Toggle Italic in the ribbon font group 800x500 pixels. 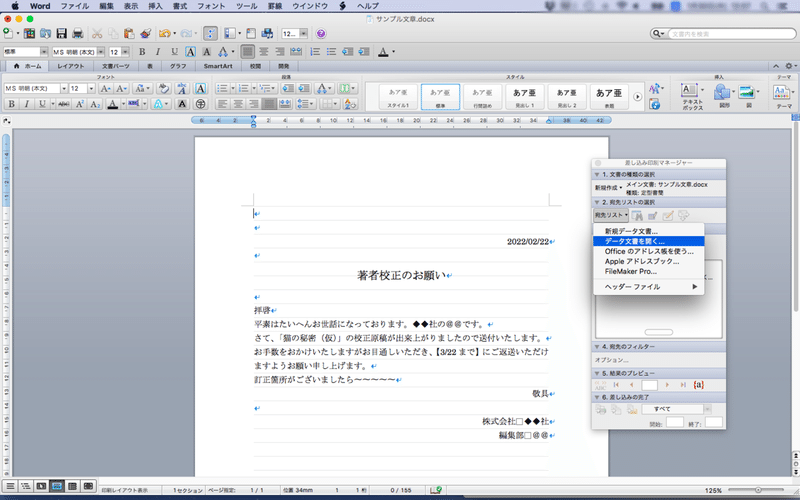27,104
